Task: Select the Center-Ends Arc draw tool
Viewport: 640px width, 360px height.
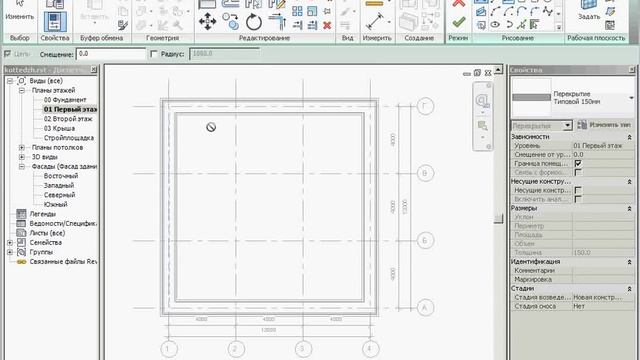Action: pos(508,12)
